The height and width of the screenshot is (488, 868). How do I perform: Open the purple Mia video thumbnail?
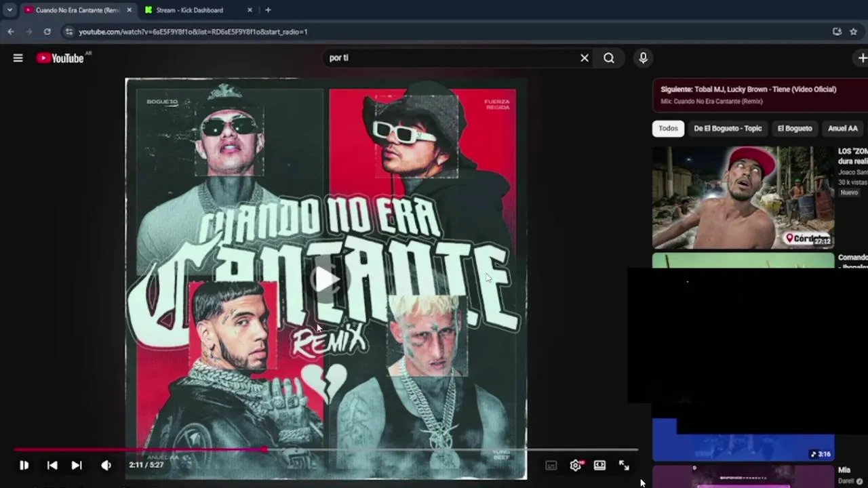[743, 476]
